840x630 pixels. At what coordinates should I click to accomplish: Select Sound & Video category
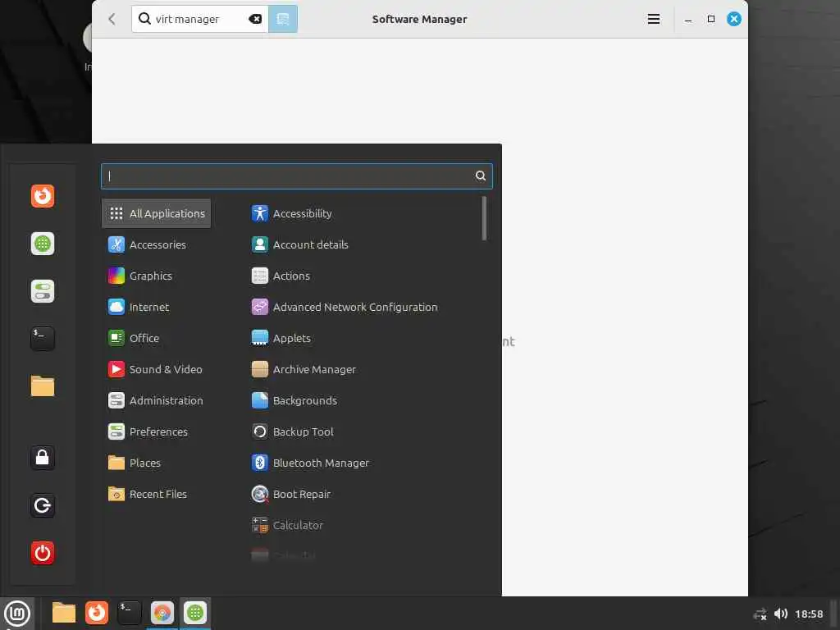pos(156,369)
